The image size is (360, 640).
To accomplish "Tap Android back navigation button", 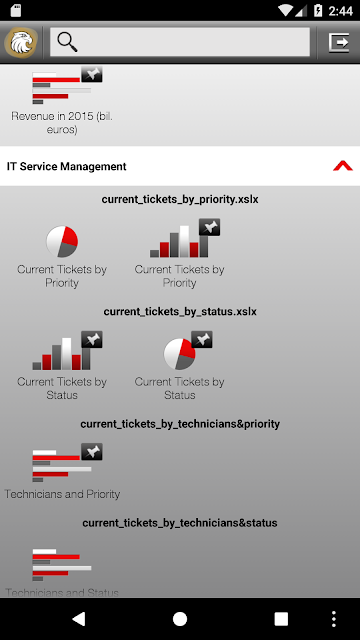I will tap(79, 619).
